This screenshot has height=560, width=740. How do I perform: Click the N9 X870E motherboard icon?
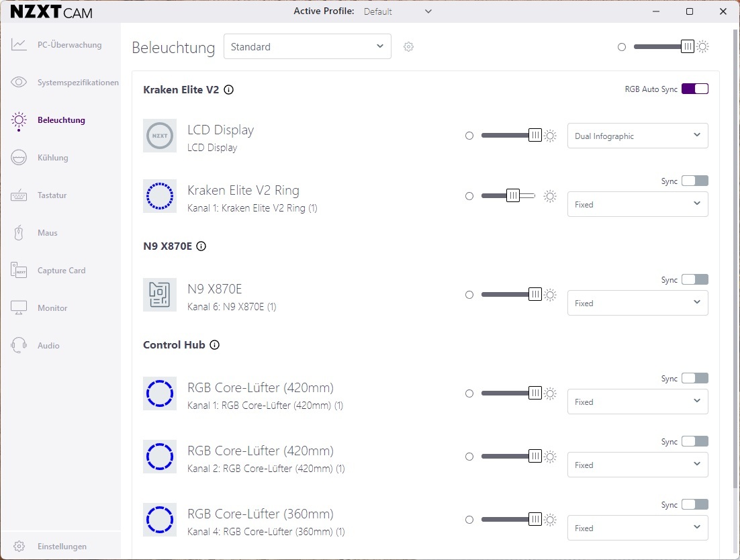[160, 295]
